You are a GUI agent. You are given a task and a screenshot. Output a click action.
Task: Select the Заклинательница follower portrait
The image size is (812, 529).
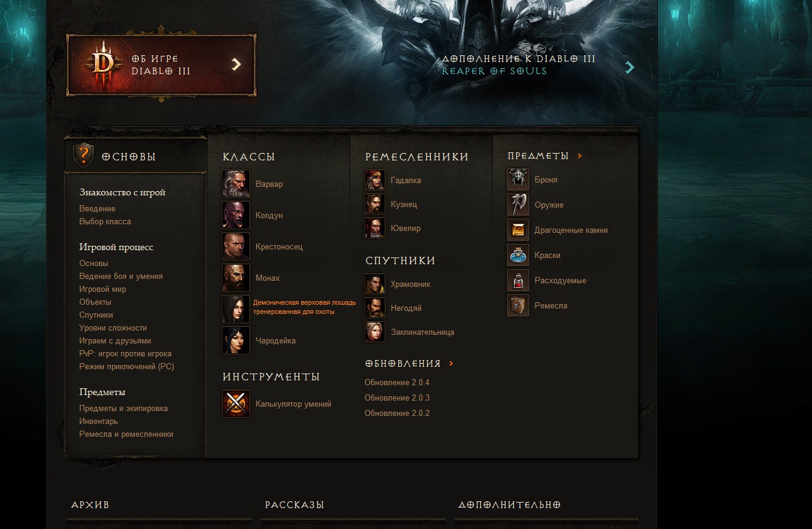[x=375, y=332]
